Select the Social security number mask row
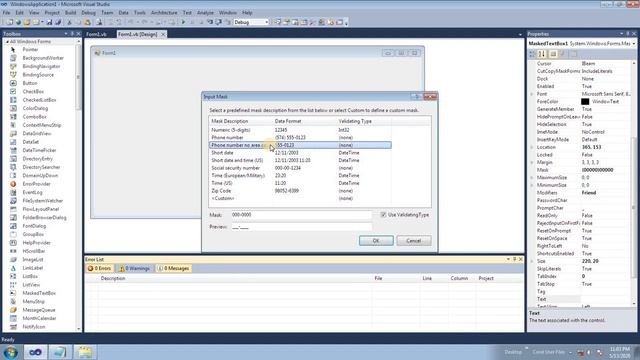 (300, 168)
